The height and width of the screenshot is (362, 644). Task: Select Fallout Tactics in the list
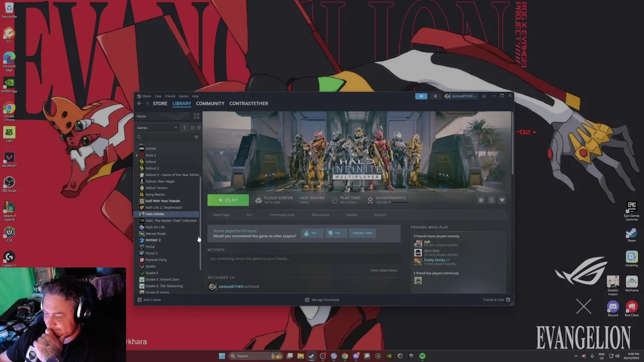point(156,188)
